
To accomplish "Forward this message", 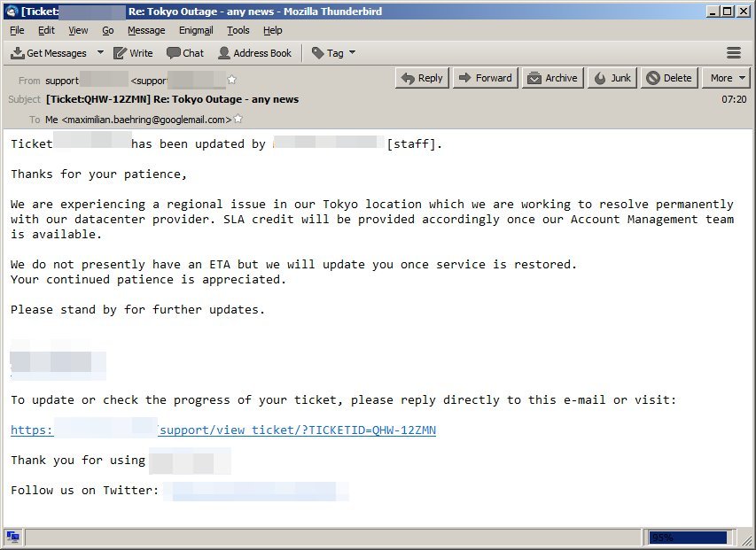I will 485,78.
